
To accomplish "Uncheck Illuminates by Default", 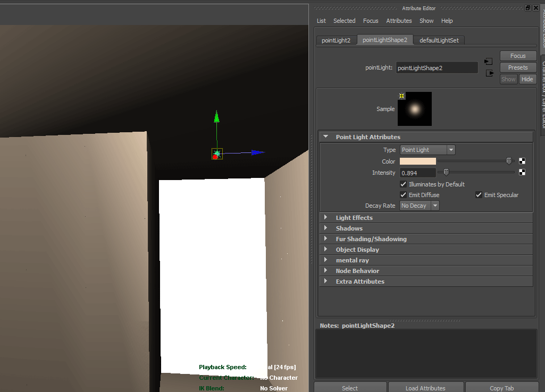I will tap(404, 184).
